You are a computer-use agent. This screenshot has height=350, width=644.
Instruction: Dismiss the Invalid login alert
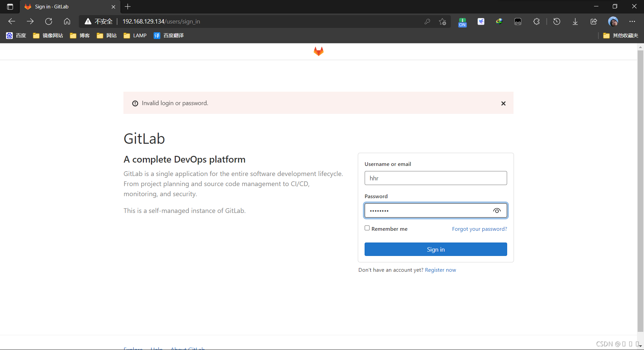click(x=503, y=103)
